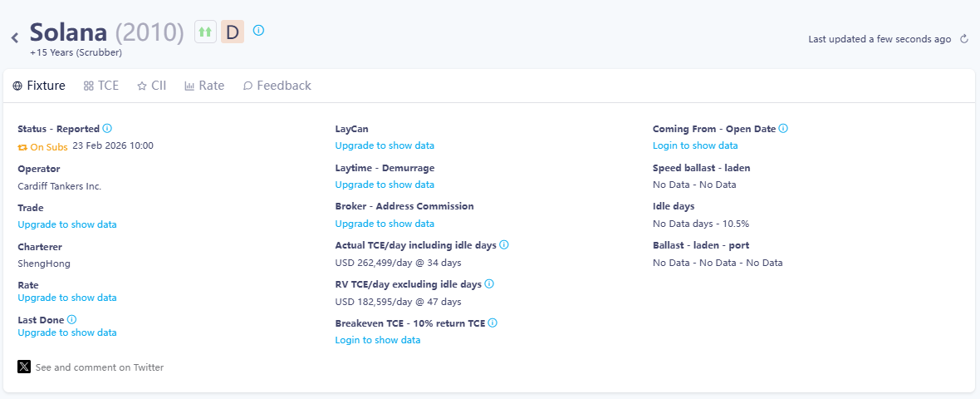Viewport: 980px width, 399px height.
Task: Switch to the TCE tab
Action: 101,86
